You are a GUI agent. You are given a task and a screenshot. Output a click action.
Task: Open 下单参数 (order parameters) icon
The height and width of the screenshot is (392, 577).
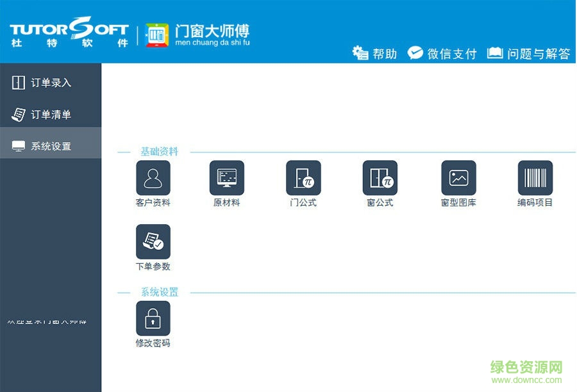tap(153, 242)
